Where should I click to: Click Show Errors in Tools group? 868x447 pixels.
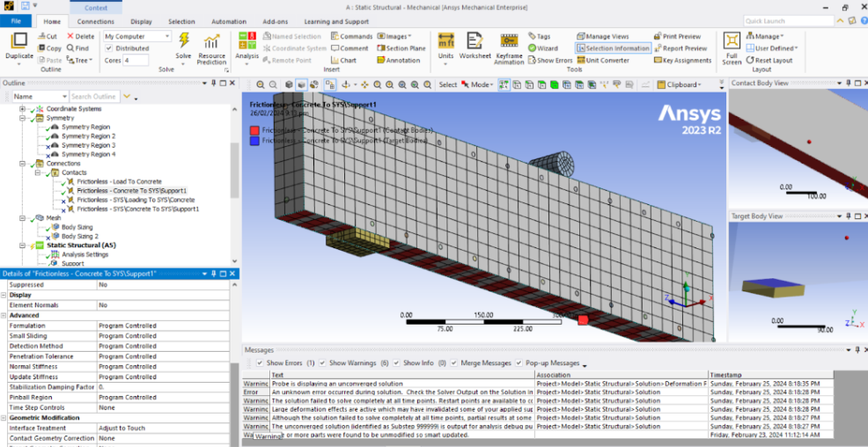click(x=549, y=61)
